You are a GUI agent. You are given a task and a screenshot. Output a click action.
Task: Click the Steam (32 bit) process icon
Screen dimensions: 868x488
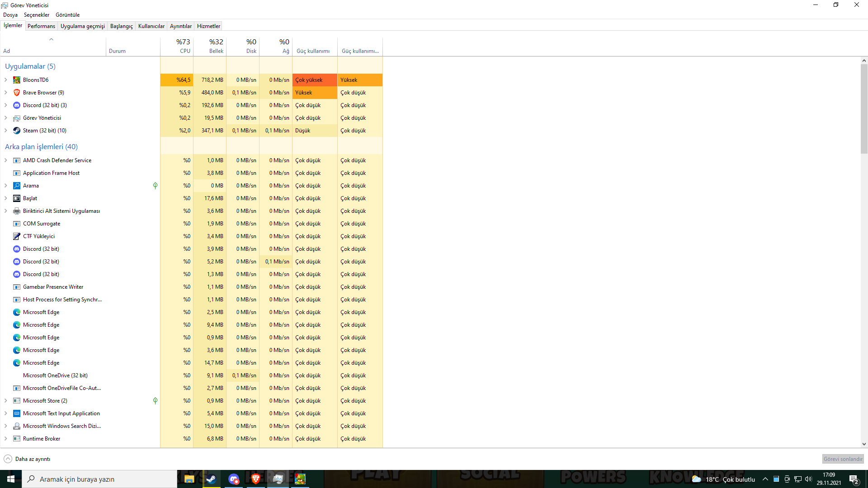[x=17, y=131]
